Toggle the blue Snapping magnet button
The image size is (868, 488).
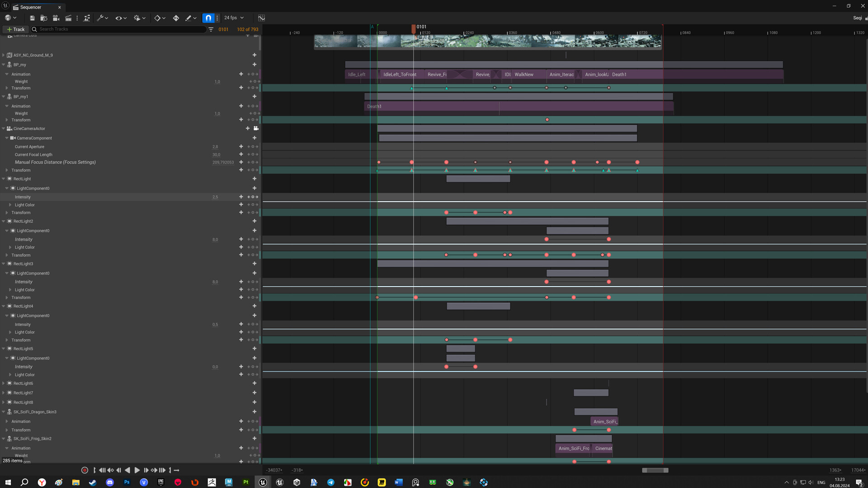[208, 18]
